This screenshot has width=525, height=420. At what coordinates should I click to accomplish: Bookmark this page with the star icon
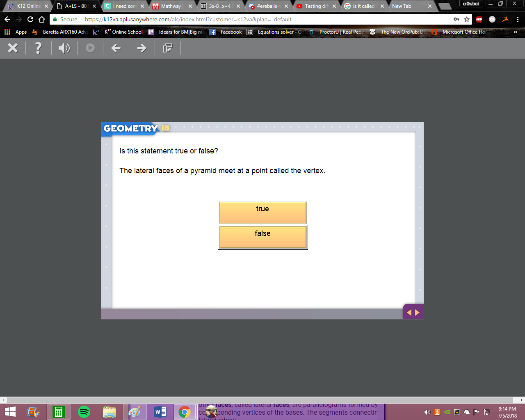coord(467,19)
